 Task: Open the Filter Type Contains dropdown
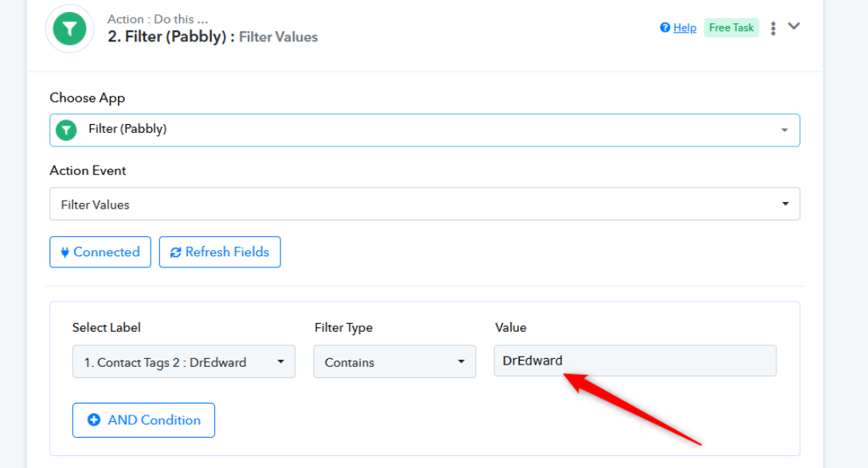395,362
